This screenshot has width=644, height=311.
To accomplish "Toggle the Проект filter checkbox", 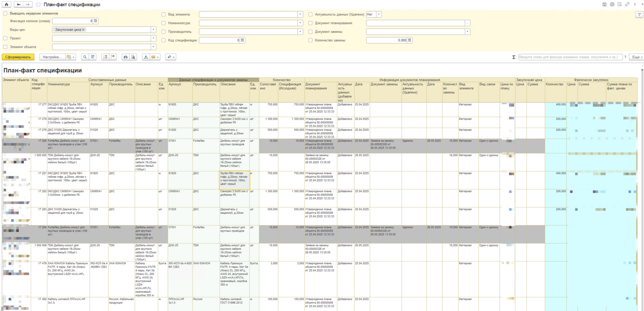I will 5,38.
